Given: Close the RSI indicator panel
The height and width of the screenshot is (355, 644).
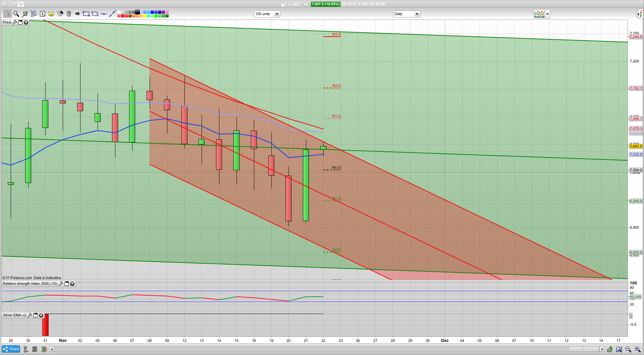Looking at the screenshot, I should [x=72, y=284].
